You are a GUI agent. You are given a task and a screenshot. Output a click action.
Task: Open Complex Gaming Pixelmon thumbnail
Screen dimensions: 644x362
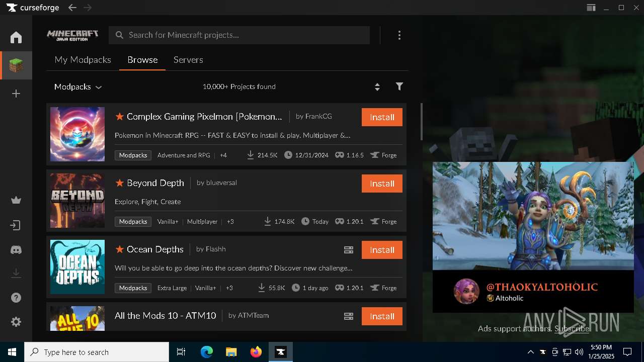77,134
